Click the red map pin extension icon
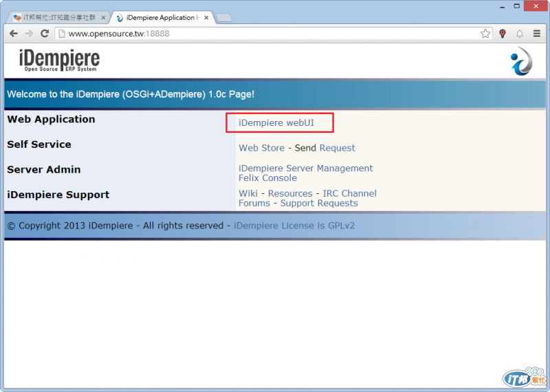 (503, 34)
